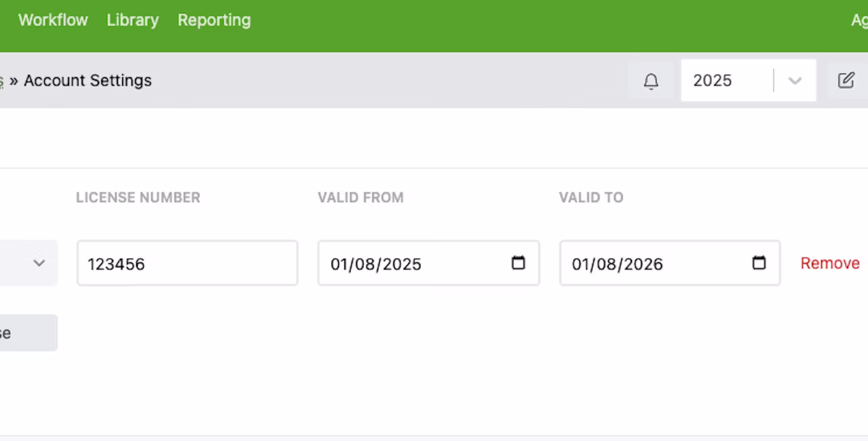Open the Library menu
Viewport: 868px width, 441px height.
pyautogui.click(x=133, y=20)
